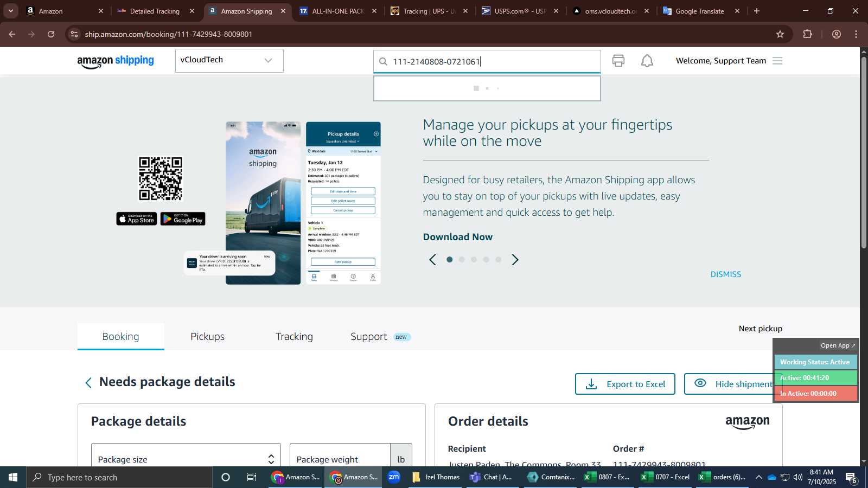Switch to the Booking tab
The height and width of the screenshot is (488, 868).
point(120,337)
